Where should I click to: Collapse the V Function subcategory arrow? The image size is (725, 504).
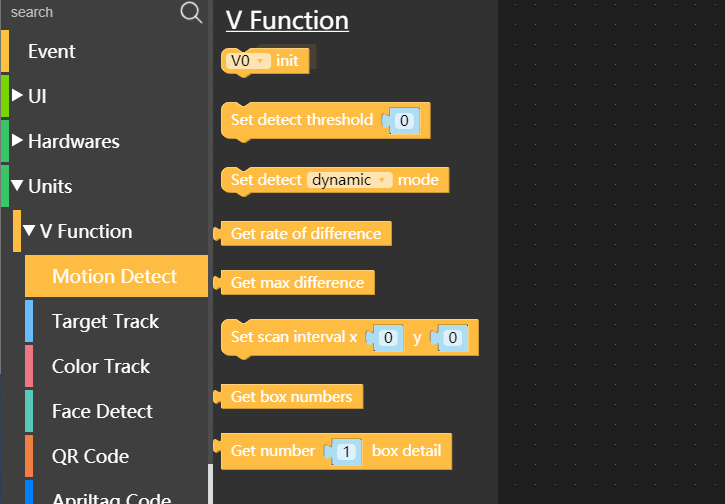tap(29, 230)
